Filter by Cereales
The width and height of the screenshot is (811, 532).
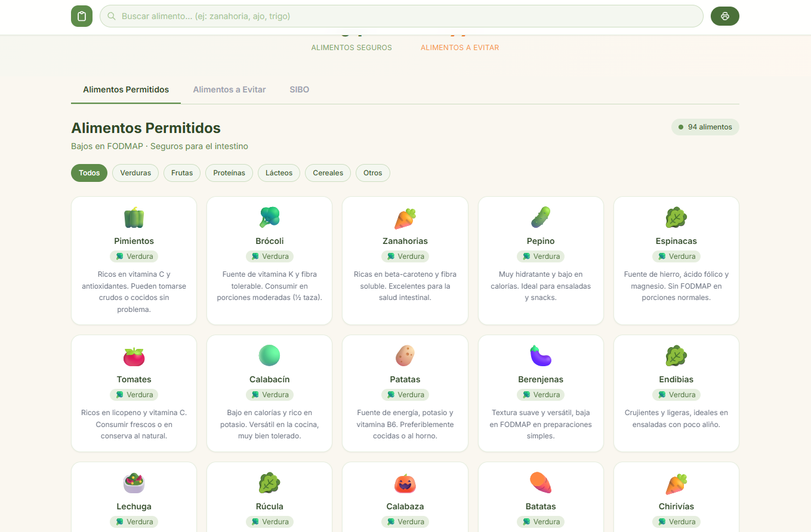point(328,173)
